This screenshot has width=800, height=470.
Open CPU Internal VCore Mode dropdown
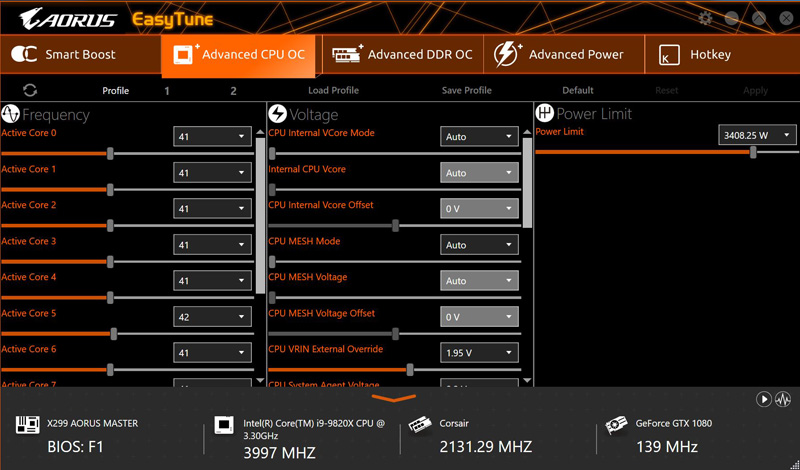479,136
